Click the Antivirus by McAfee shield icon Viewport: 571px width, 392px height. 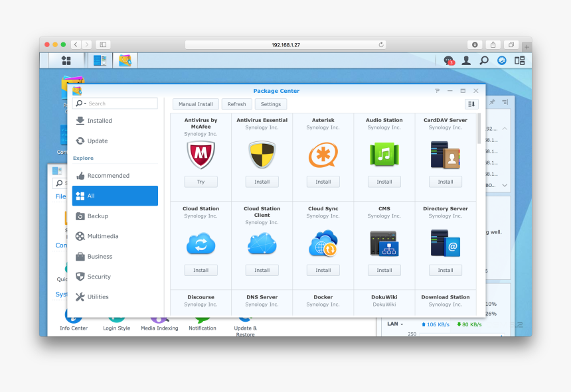tap(201, 155)
